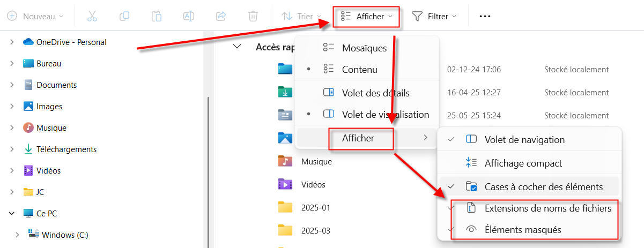Open the Trier sort button
This screenshot has height=248, width=644.
pyautogui.click(x=301, y=16)
